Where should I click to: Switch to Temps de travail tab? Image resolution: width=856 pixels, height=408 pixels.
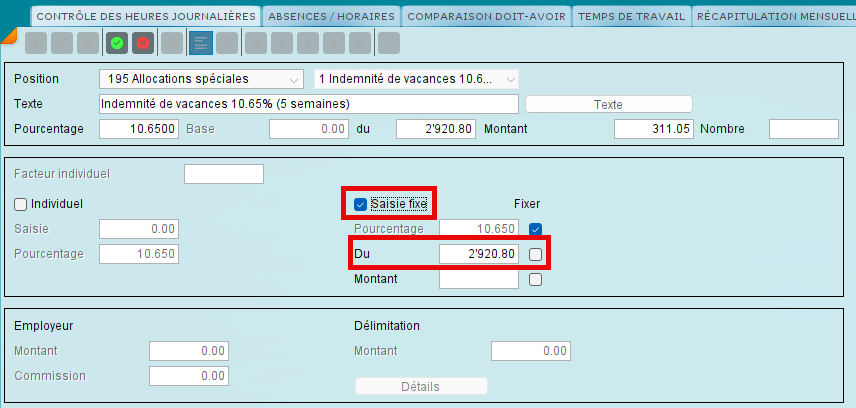[631, 16]
